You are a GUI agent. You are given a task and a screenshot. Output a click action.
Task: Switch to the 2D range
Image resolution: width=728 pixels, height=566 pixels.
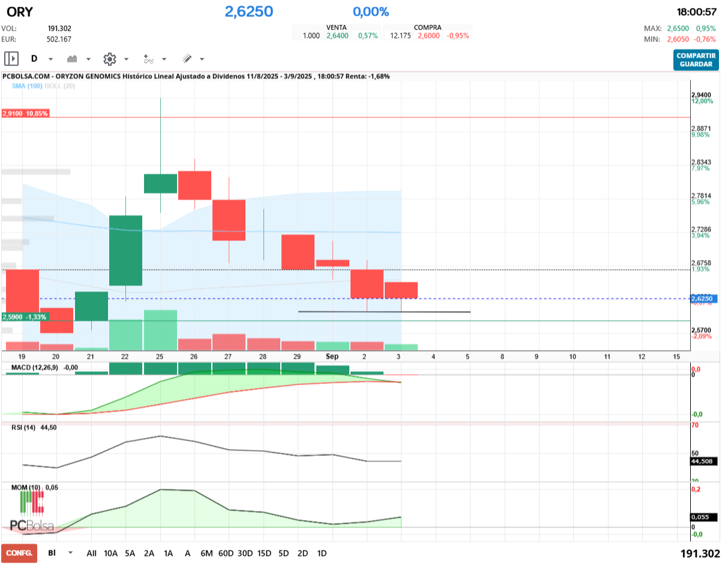coord(302,553)
